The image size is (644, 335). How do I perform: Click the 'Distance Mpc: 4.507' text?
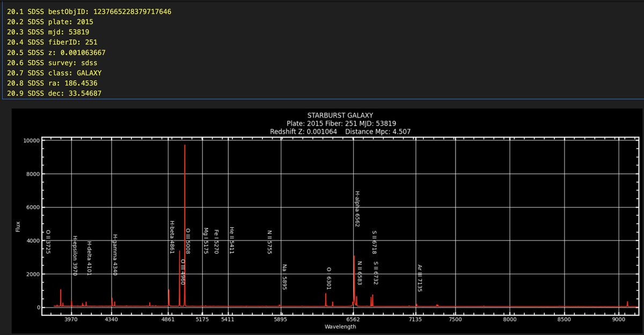[x=378, y=132]
